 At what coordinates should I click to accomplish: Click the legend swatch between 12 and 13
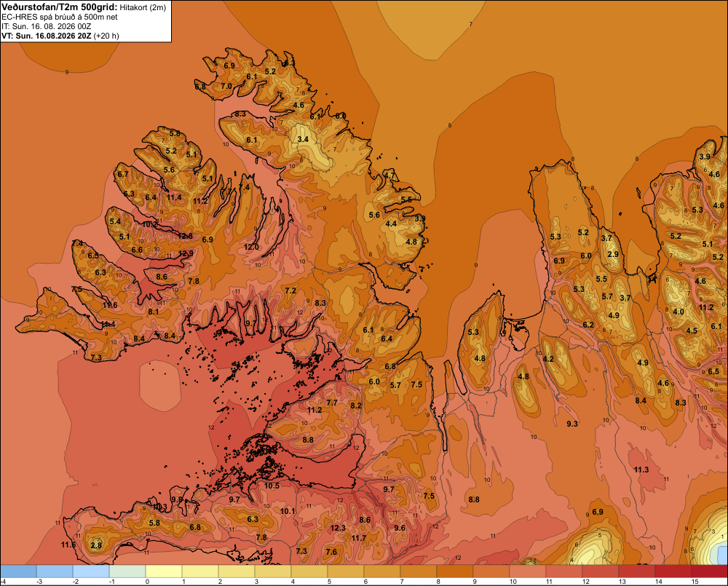click(x=600, y=571)
